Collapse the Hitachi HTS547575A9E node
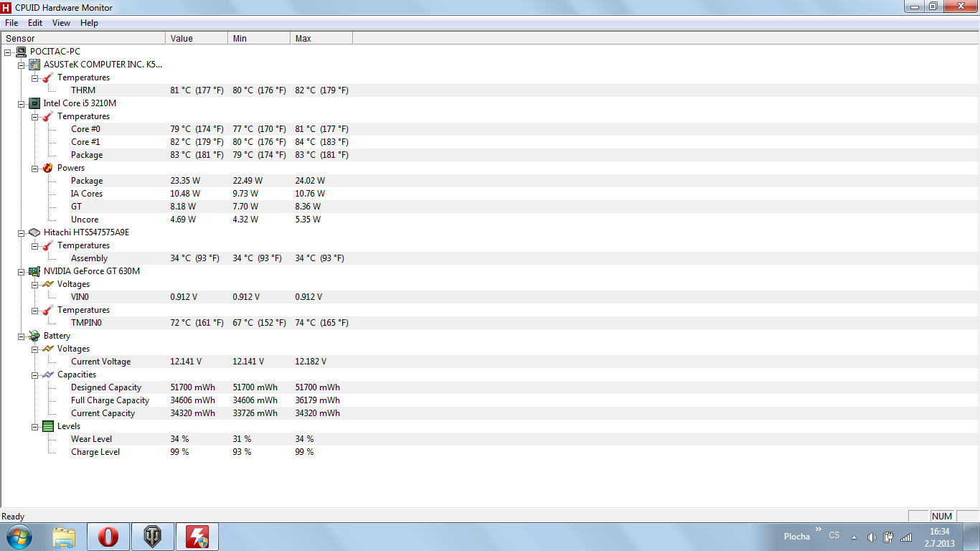Image resolution: width=980 pixels, height=551 pixels. pos(22,232)
